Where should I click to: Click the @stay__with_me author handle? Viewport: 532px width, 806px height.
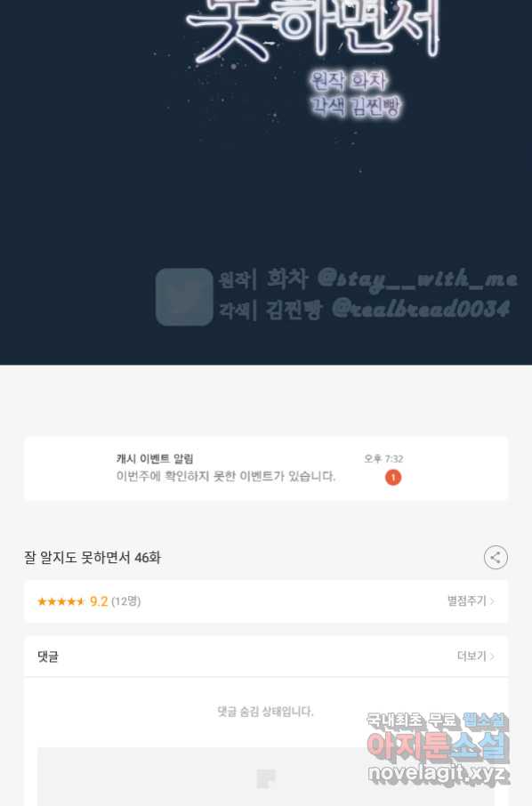pos(417,279)
